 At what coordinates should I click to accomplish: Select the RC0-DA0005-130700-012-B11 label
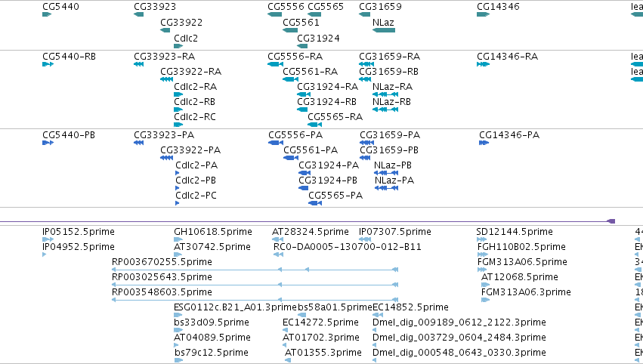pyautogui.click(x=348, y=247)
